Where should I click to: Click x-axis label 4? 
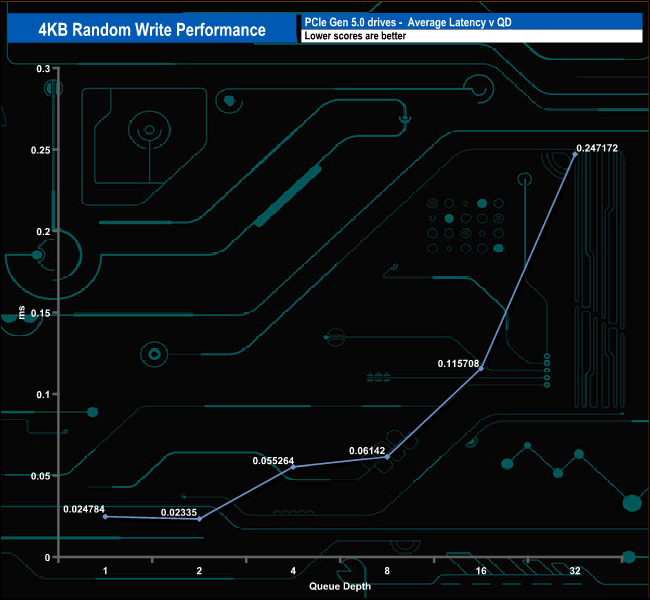coord(293,571)
